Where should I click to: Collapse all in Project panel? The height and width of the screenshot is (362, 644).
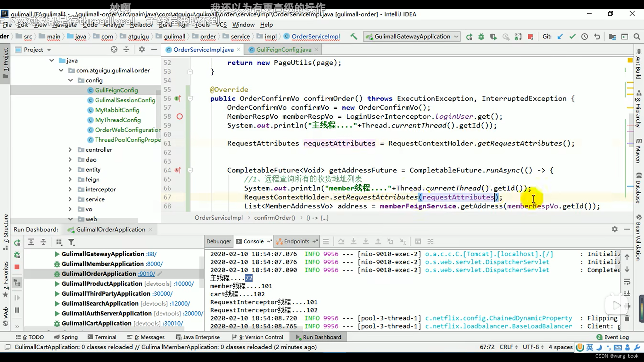click(126, 50)
